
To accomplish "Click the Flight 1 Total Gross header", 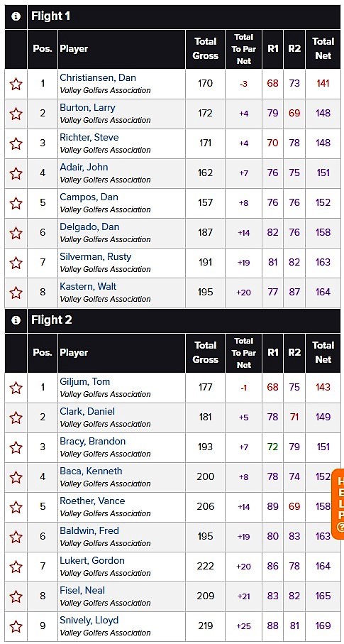I will point(205,49).
